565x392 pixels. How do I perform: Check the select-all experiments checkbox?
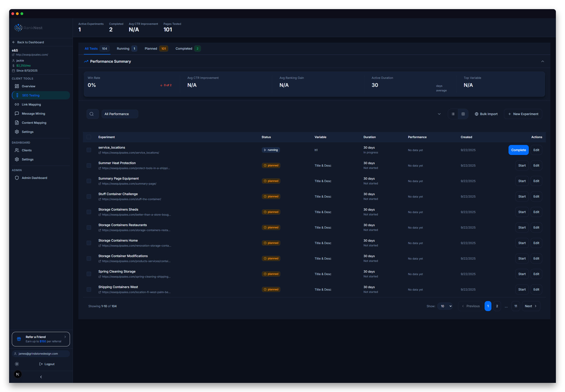(x=89, y=137)
